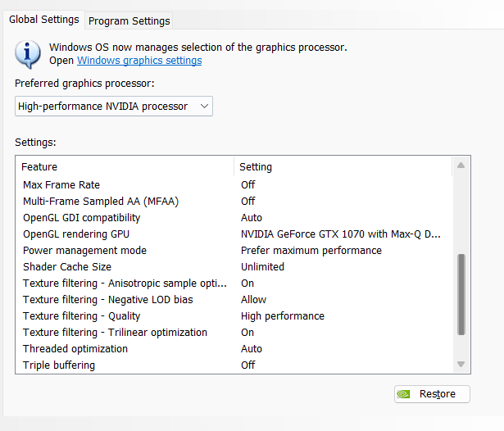Viewport: 504px width, 431px height.
Task: Click the blue information bubble icon
Action: click(28, 54)
